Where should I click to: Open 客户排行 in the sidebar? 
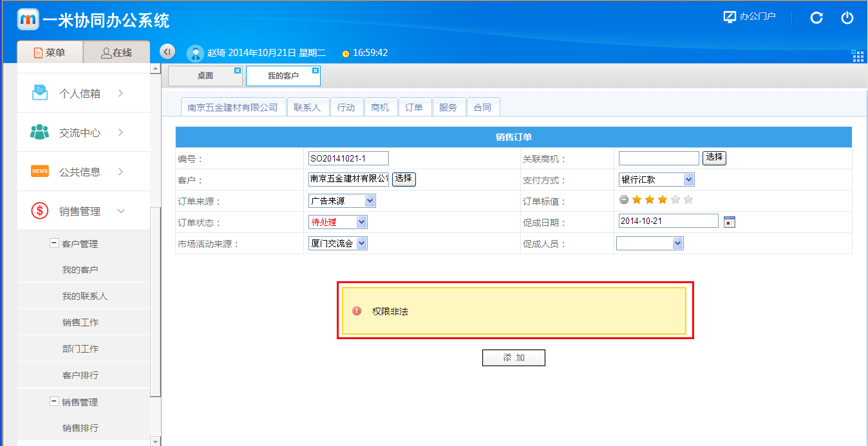pyautogui.click(x=80, y=375)
